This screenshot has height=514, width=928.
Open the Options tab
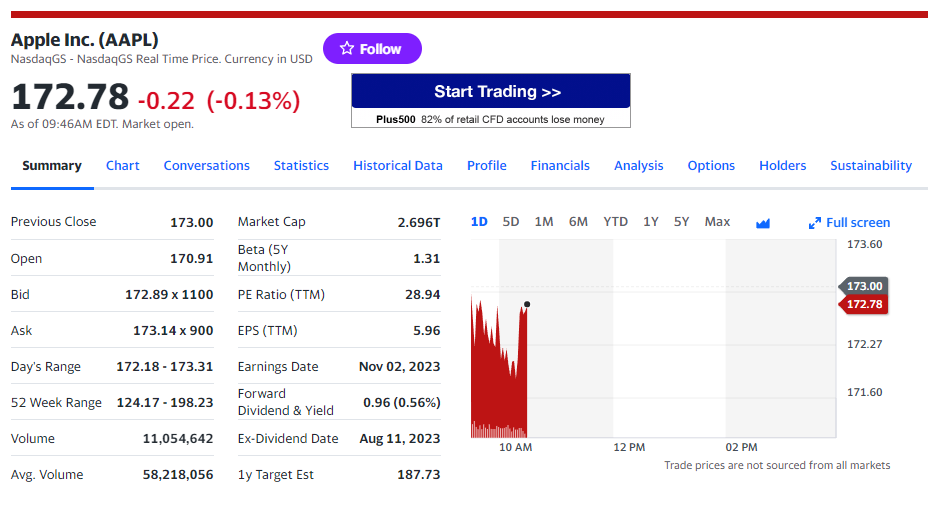point(711,166)
